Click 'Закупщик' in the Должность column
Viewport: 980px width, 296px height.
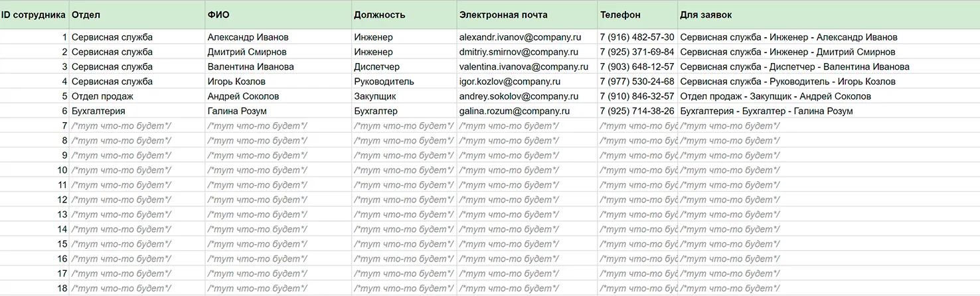404,96
